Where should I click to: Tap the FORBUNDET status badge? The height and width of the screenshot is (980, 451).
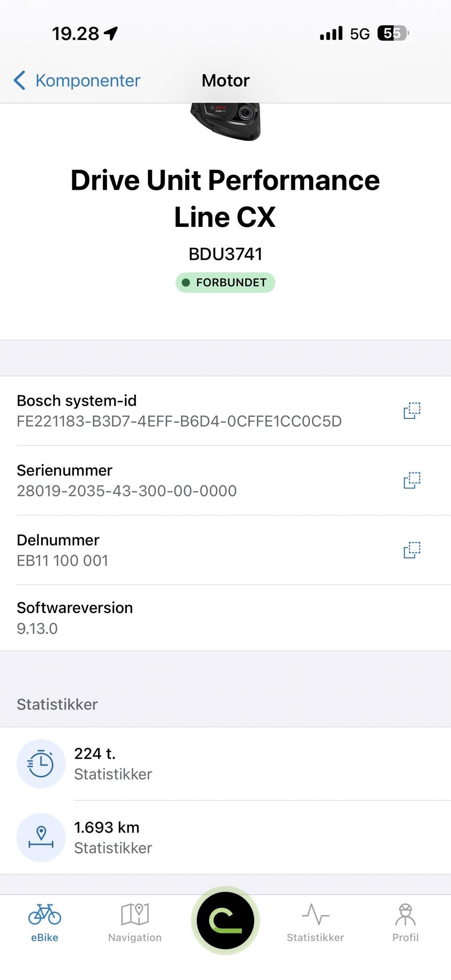tap(225, 282)
